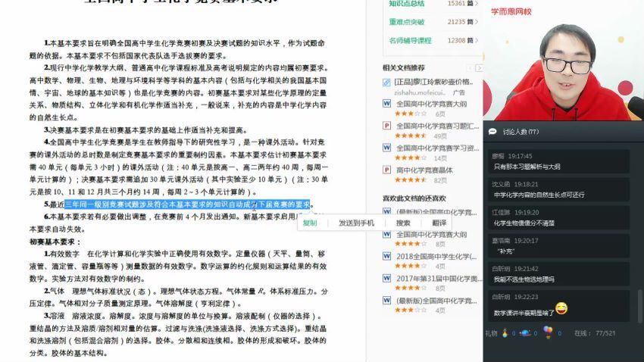Open 高中化学竞赛晶体 document
The width and height of the screenshot is (644, 362).
pos(424,170)
